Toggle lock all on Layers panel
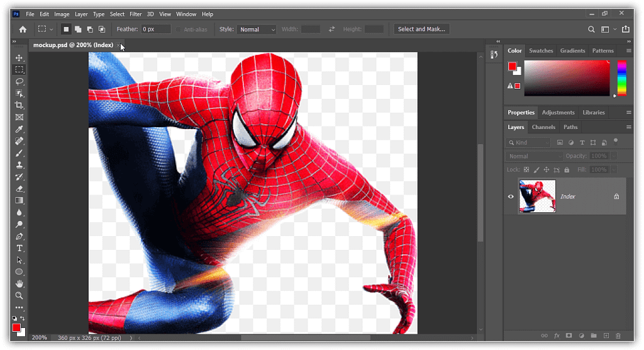644x350 pixels. coord(567,170)
